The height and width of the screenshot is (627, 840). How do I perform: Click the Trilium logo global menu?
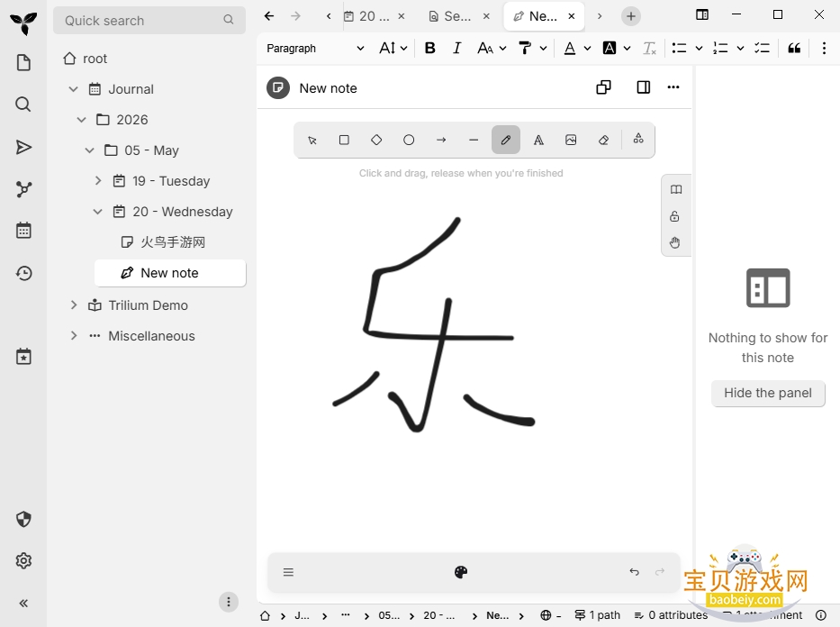23,23
